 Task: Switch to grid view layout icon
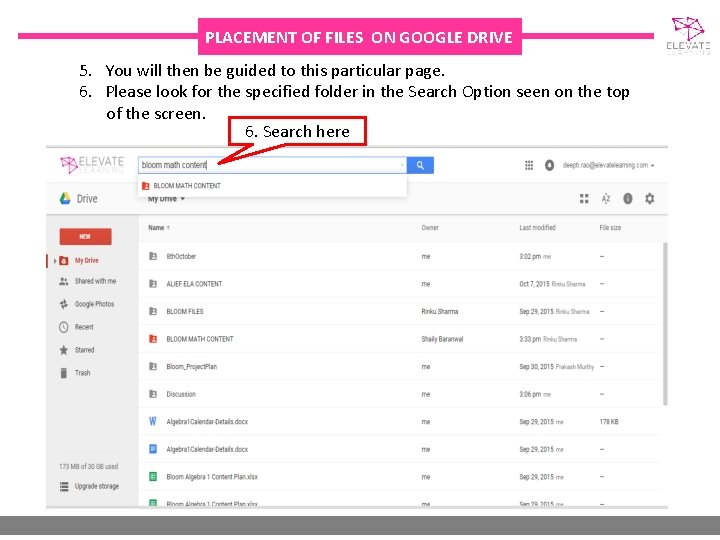tap(584, 198)
